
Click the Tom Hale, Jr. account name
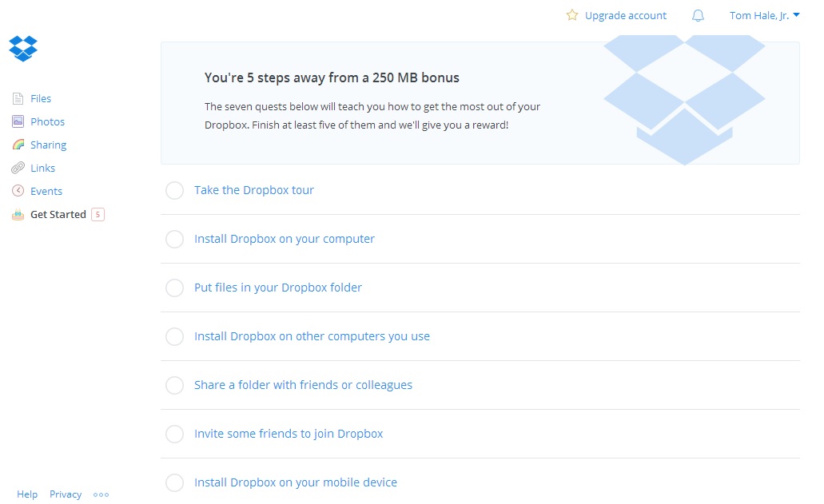click(x=758, y=16)
